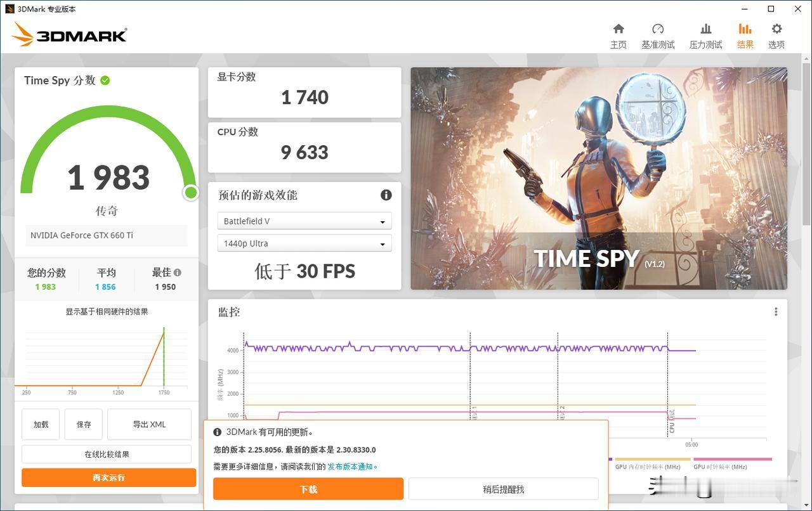The image size is (812, 511).
Task: Click the 显示基于相同硬件的结果 chart caption
Action: point(107,312)
